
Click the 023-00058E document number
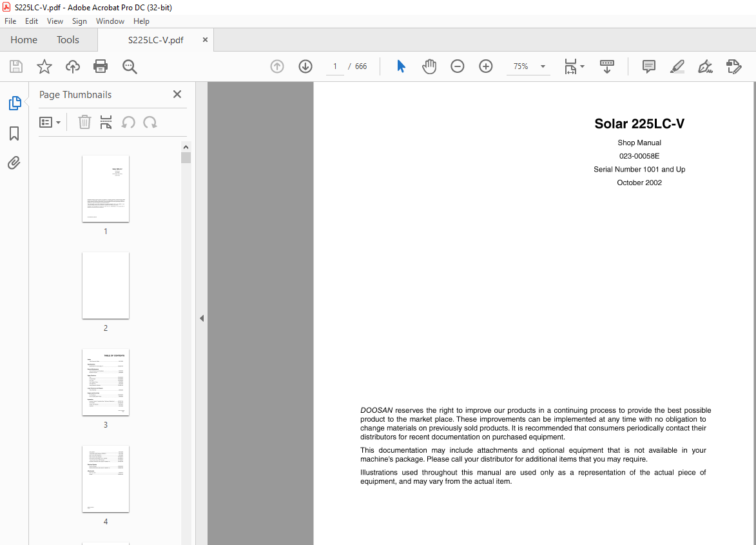[x=639, y=156]
